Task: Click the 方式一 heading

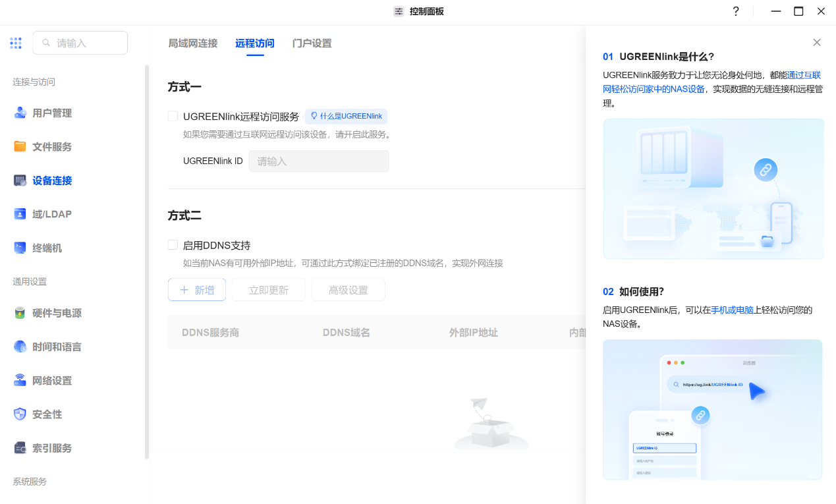Action: (x=184, y=86)
